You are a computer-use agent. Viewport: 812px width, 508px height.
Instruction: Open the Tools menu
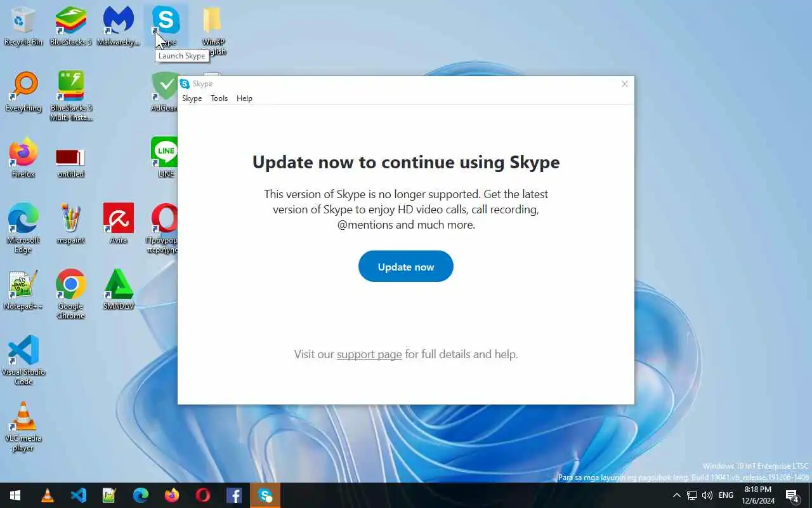(219, 98)
